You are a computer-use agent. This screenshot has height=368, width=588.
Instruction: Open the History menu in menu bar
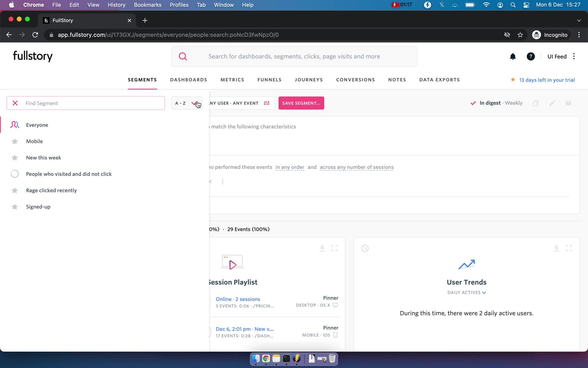tap(116, 5)
